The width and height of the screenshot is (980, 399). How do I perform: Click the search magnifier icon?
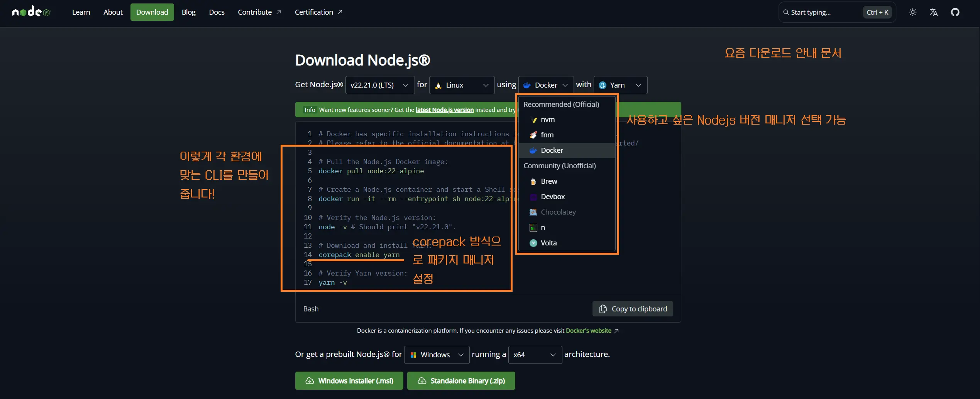click(x=786, y=12)
